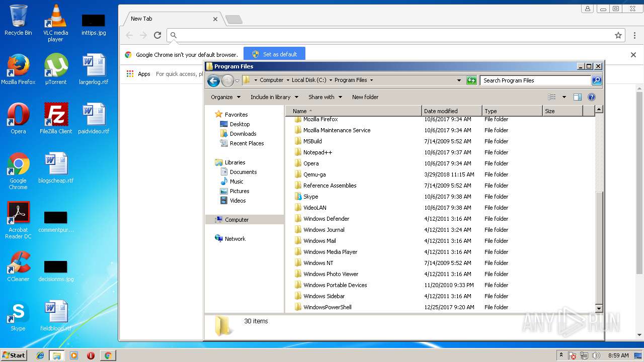The height and width of the screenshot is (362, 644).
Task: Open recent pages dropdown beside Forward
Action: coord(237,80)
